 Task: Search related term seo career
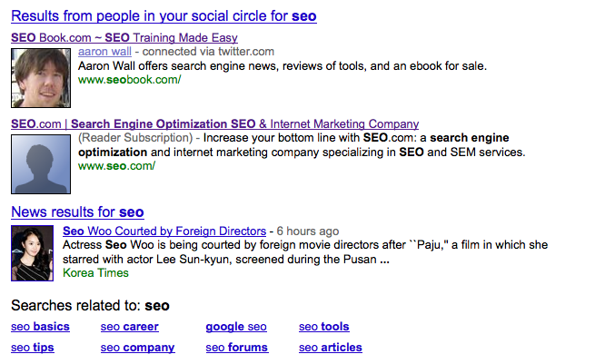coord(129,327)
